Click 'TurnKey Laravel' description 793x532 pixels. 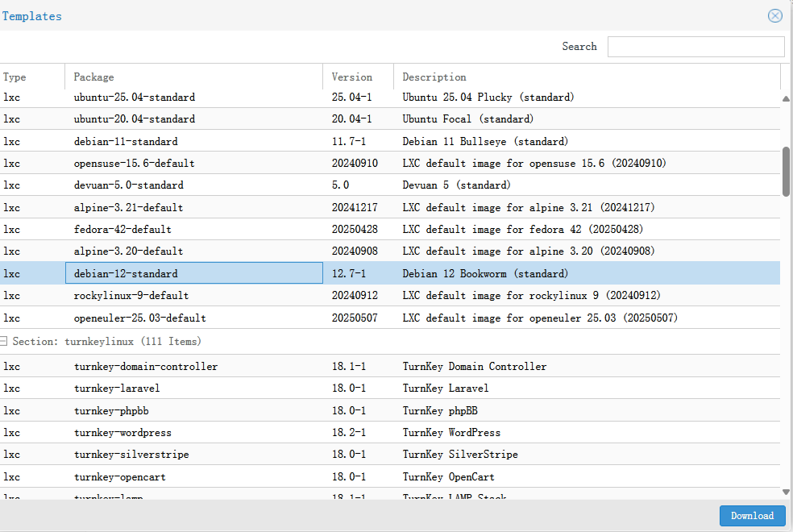(x=446, y=389)
